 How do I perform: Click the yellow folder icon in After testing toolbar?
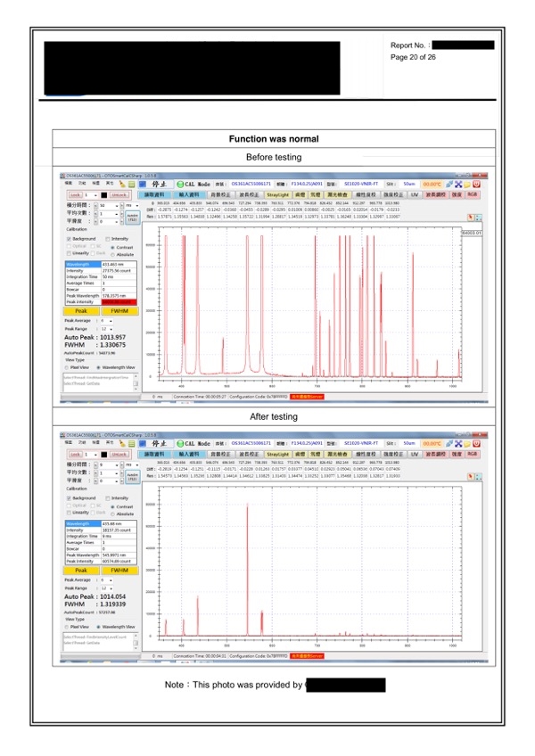coord(467,443)
